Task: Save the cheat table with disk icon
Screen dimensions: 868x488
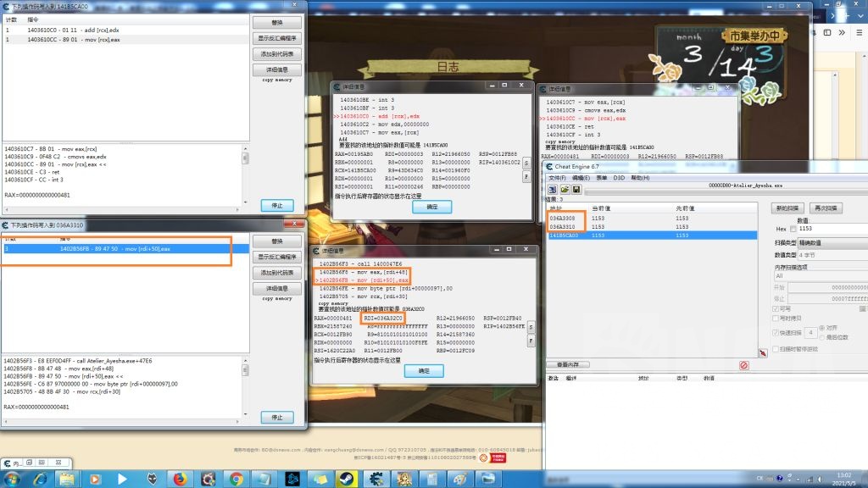Action: [x=576, y=190]
